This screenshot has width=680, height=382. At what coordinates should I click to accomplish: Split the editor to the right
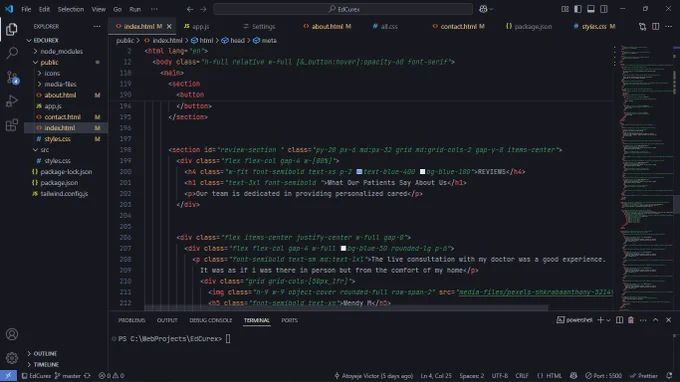[656, 26]
